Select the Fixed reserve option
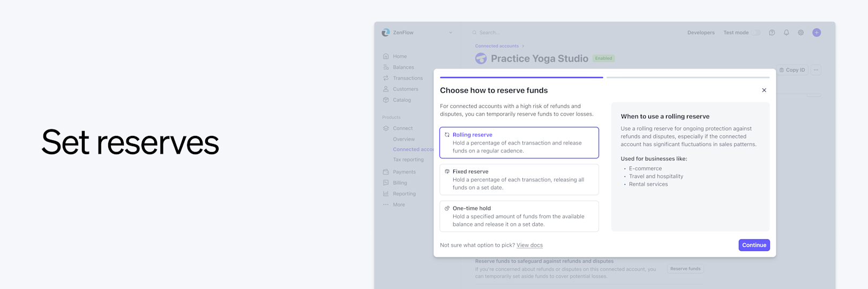868x289 pixels. point(519,179)
